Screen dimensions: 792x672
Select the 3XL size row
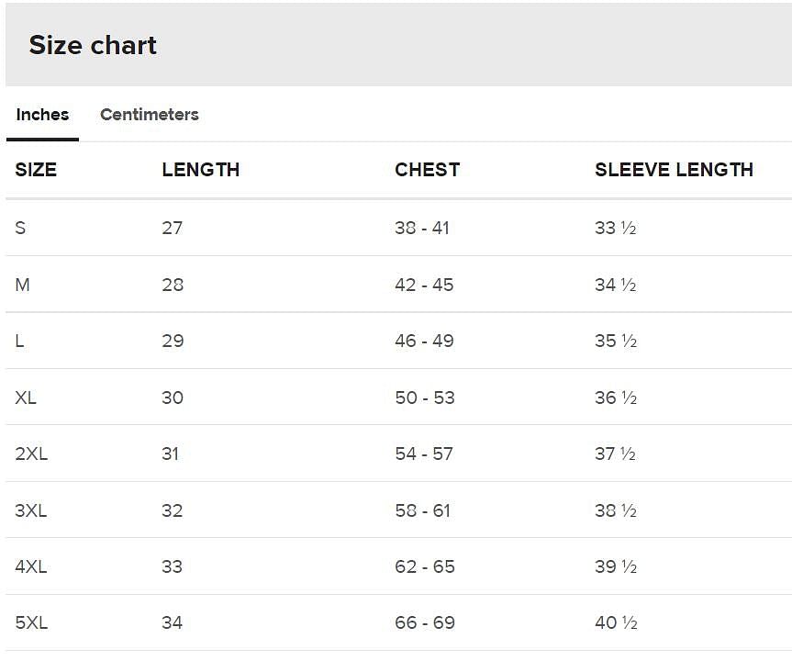[x=31, y=510]
